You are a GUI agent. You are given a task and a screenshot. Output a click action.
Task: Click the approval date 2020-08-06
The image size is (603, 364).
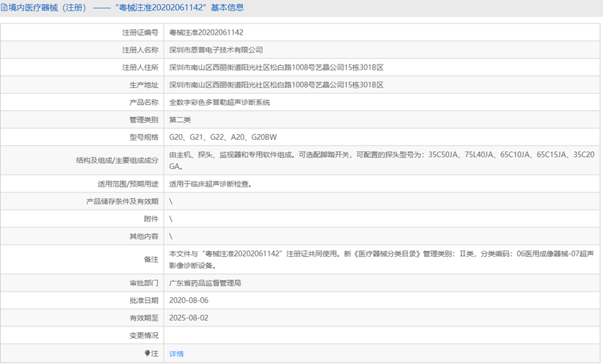pos(188,300)
